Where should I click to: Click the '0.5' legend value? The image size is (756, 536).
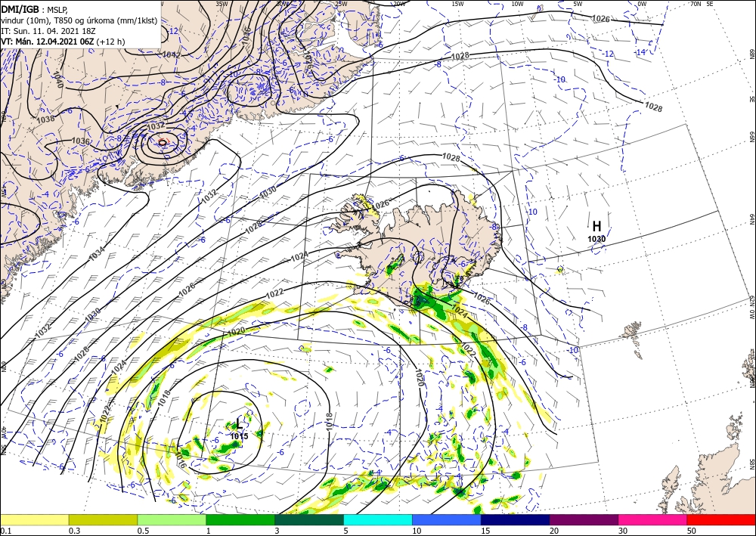click(143, 531)
